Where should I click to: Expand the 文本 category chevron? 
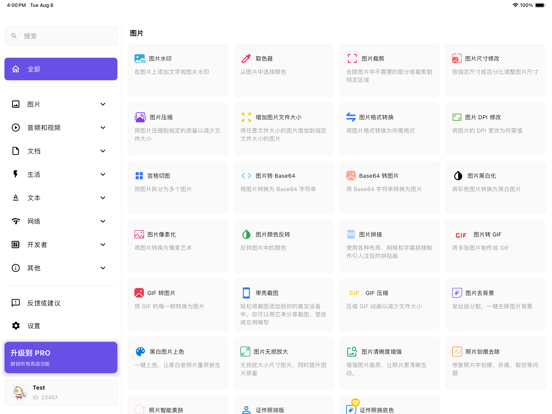[x=103, y=198]
